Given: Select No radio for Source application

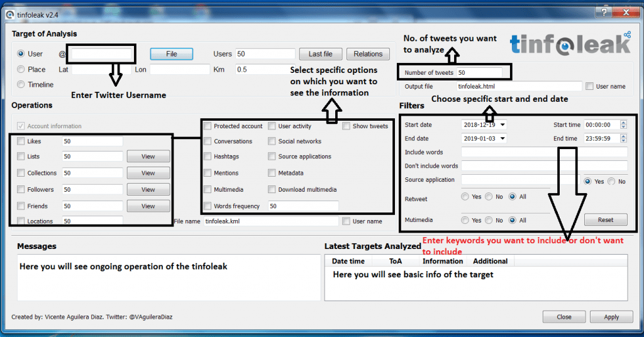Looking at the screenshot, I should 611,182.
